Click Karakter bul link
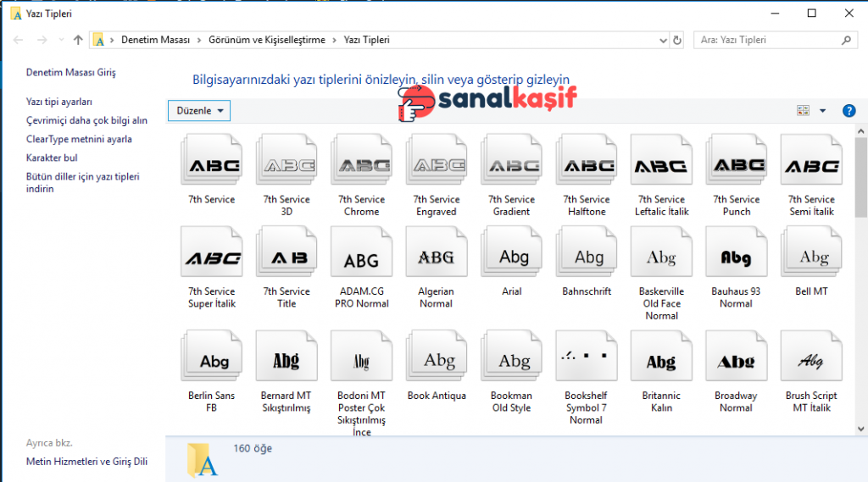This screenshot has height=482, width=868. [x=52, y=158]
